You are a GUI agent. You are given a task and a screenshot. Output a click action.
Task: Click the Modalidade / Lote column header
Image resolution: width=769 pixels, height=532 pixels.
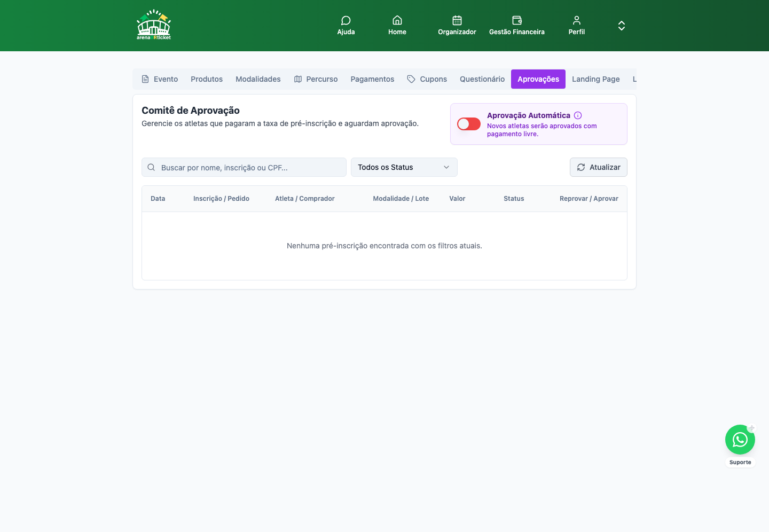click(x=401, y=199)
